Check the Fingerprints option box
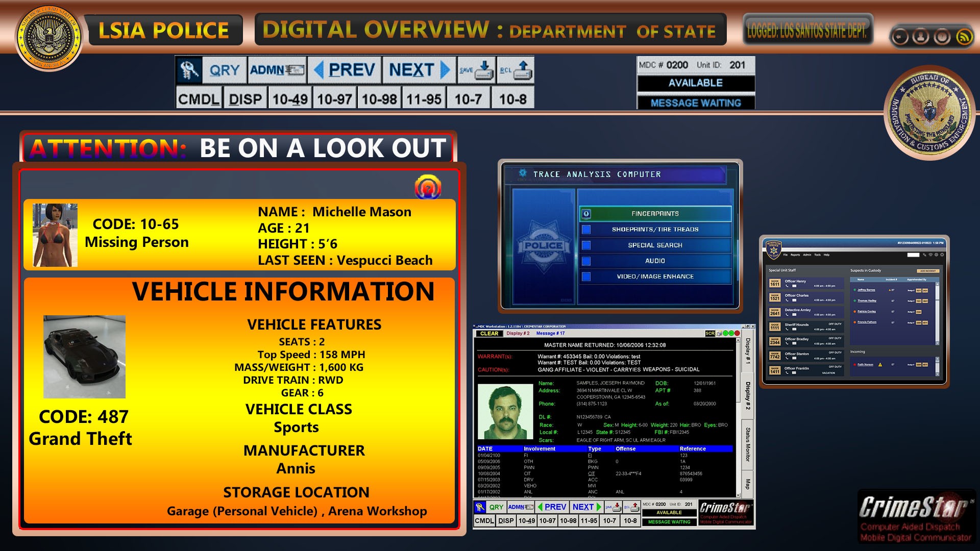 [x=586, y=214]
